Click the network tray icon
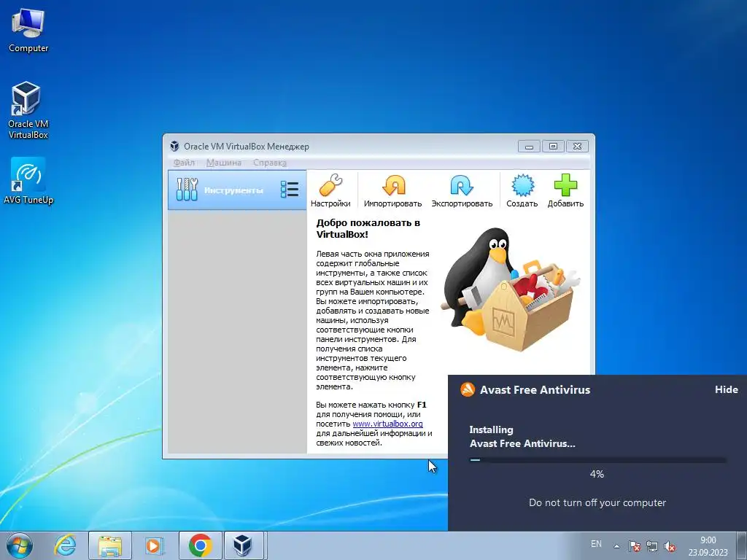The width and height of the screenshot is (747, 560). pyautogui.click(x=651, y=546)
